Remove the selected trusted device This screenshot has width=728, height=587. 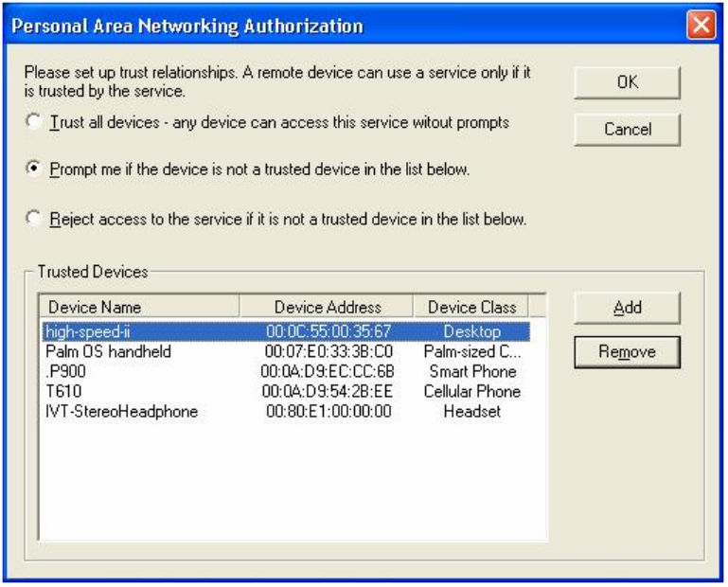pyautogui.click(x=627, y=352)
